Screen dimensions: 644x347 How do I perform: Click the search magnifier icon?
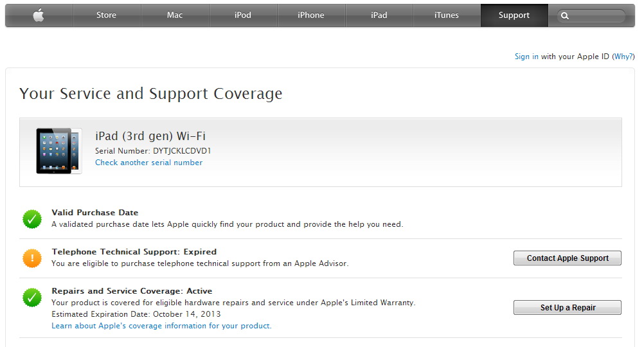[x=565, y=16]
